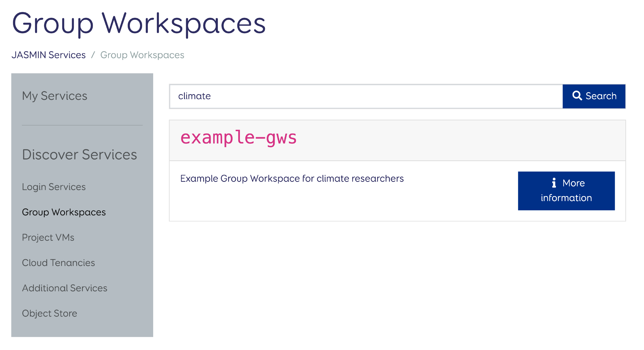The image size is (644, 350).
Task: Open My Services in sidebar
Action: click(55, 96)
